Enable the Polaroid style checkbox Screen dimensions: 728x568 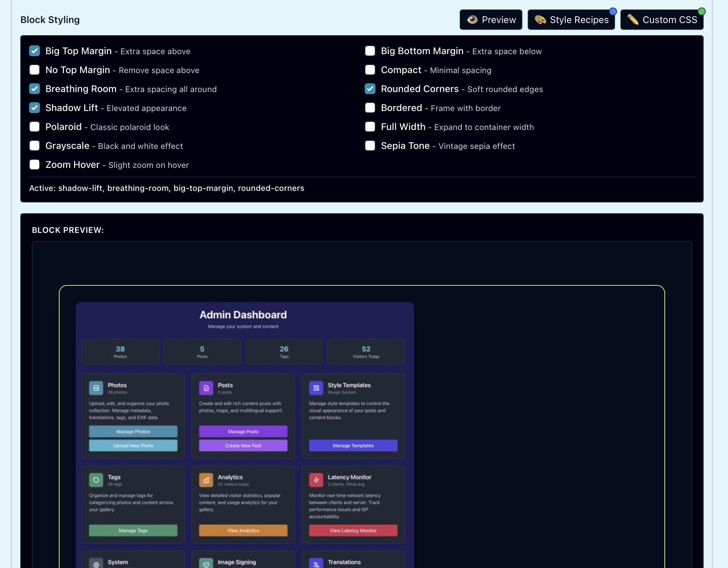[35, 127]
